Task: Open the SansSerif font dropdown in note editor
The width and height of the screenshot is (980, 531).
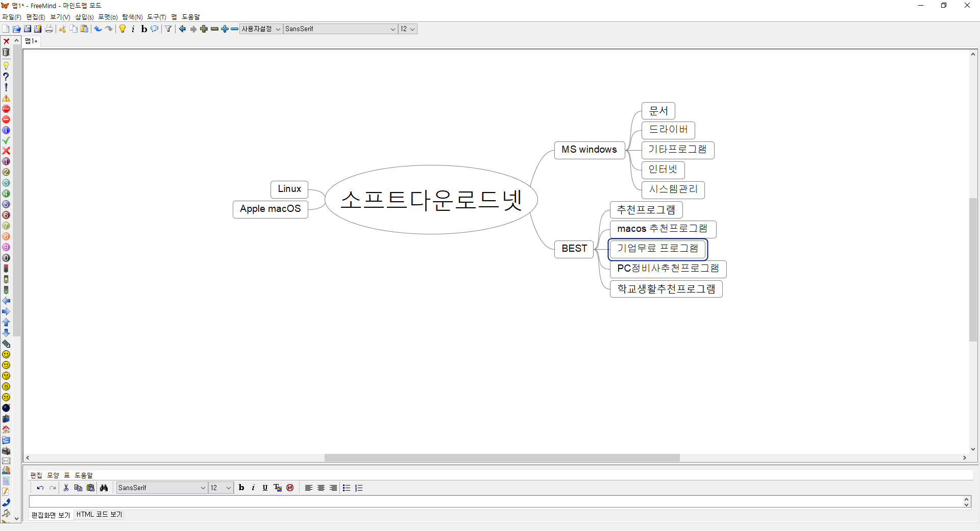Action: [x=162, y=488]
